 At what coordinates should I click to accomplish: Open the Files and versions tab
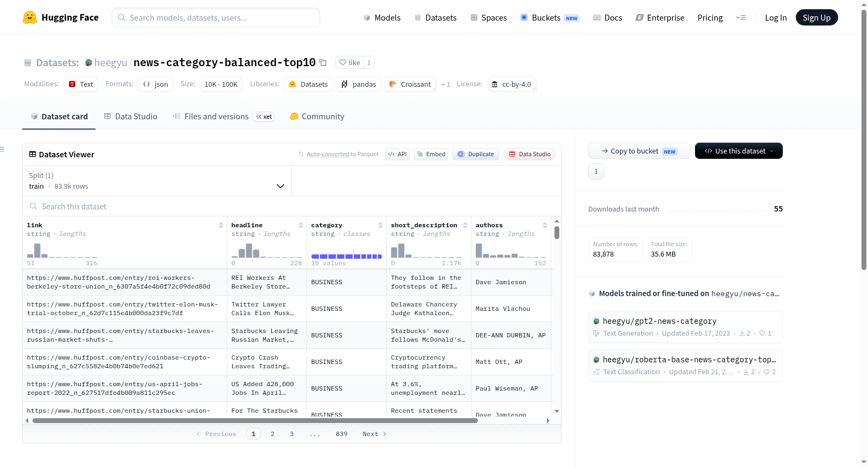[224, 117]
